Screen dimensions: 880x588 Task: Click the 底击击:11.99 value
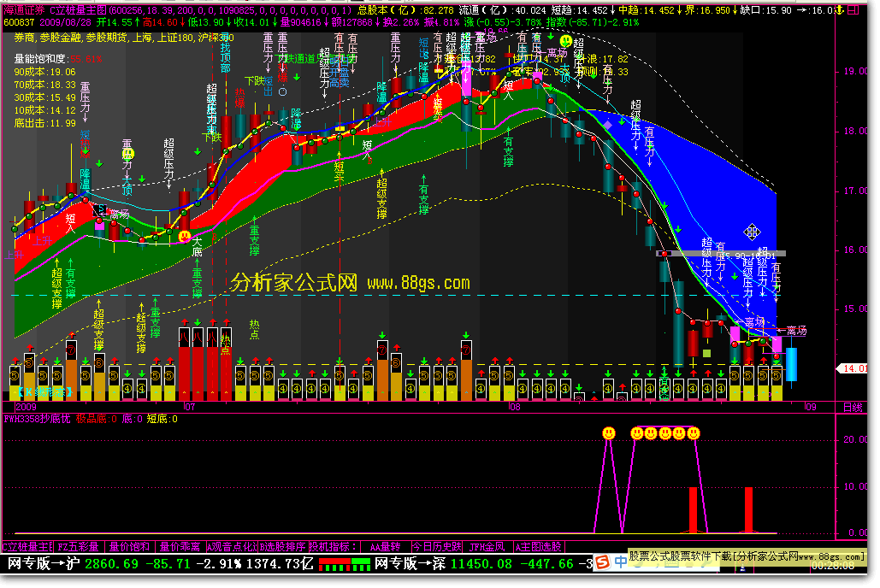coord(44,123)
